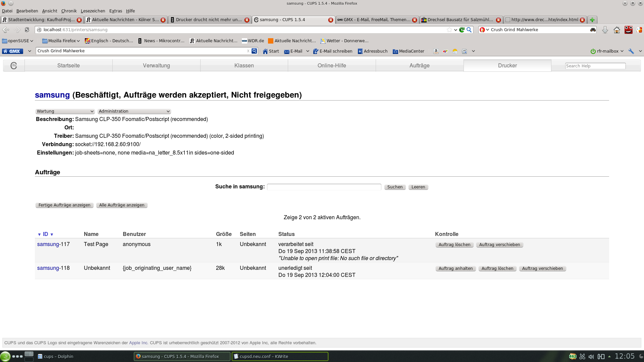Click the news page icon in the GMX toolbar
Viewport: 644px width, 362px height.
465,51
